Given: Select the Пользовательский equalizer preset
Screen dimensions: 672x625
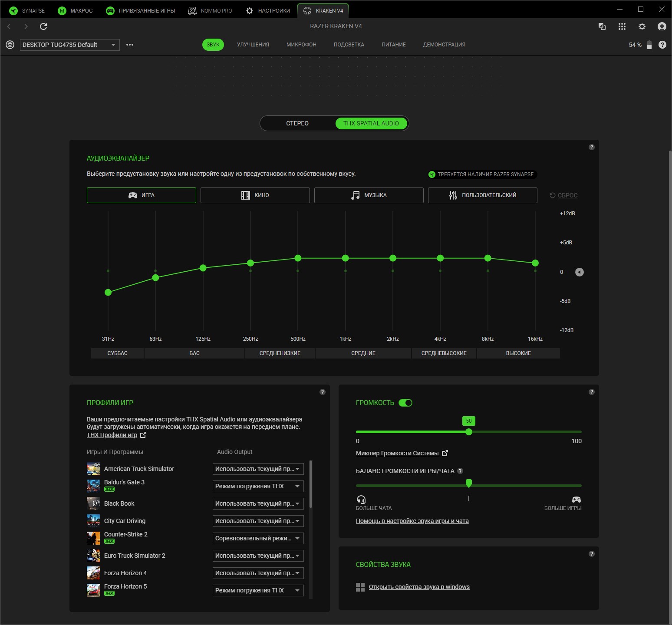Looking at the screenshot, I should (x=483, y=195).
